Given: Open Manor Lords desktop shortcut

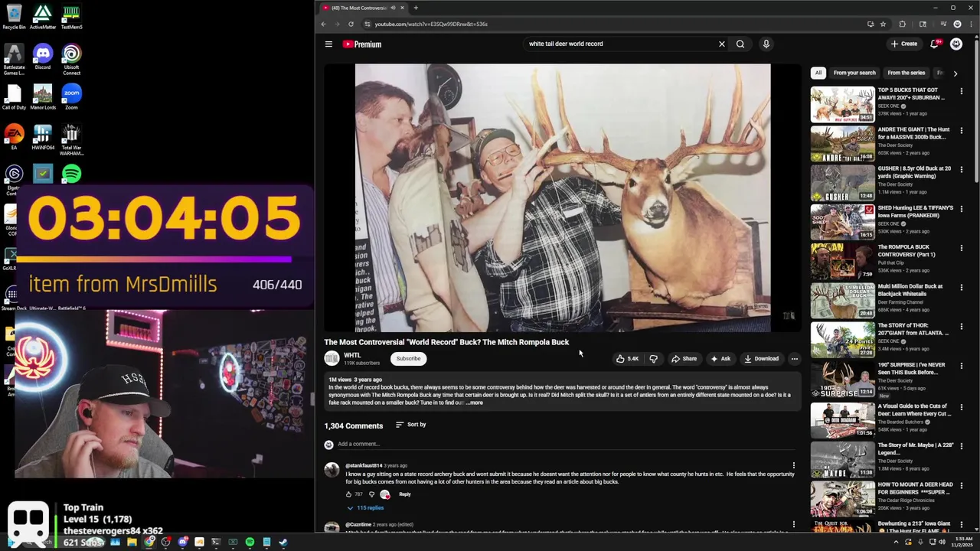Looking at the screenshot, I should [43, 98].
